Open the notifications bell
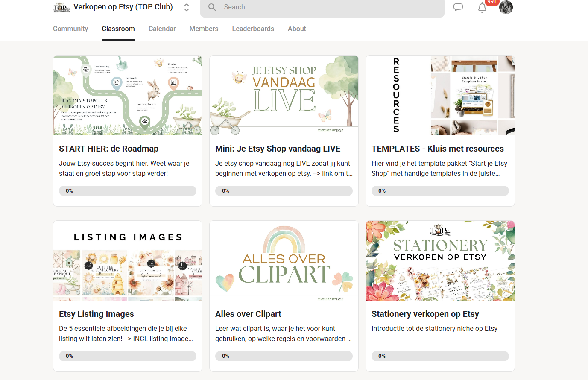 [482, 7]
